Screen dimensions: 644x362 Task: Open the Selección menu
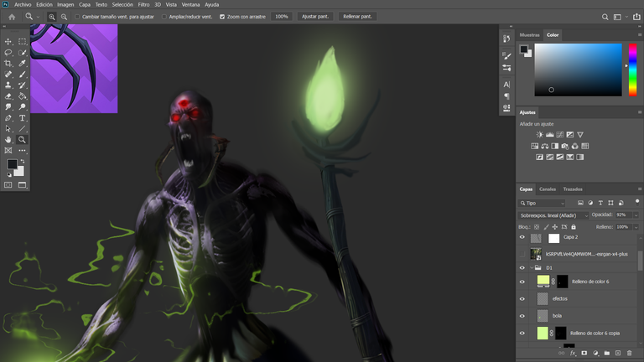[122, 4]
